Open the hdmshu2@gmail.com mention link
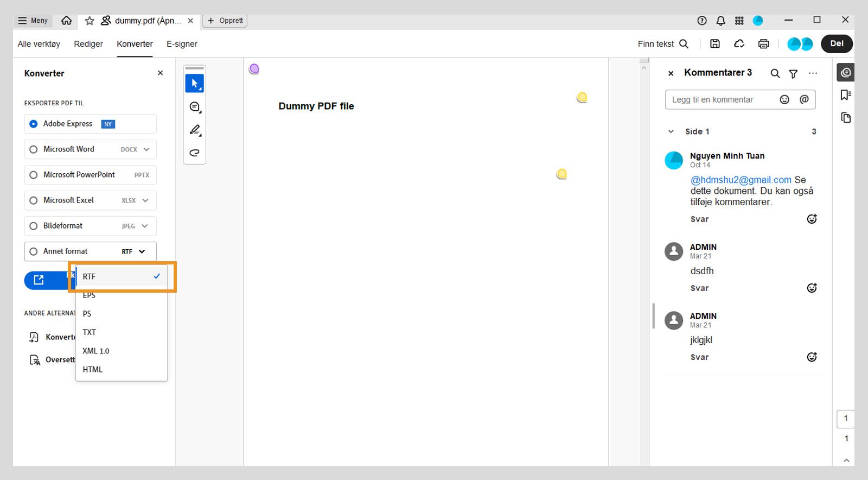 point(741,180)
